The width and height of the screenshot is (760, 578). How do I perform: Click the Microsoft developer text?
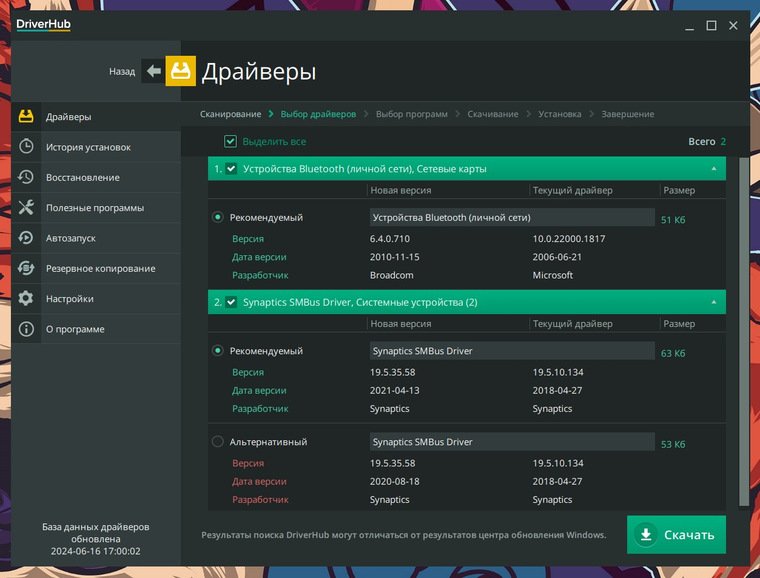pos(553,275)
